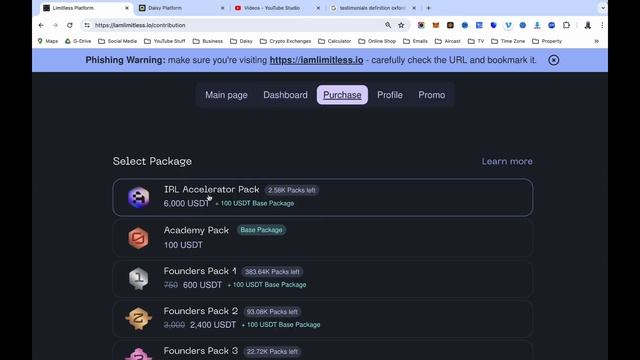Screen dimensions: 640x360
Task: Open the Property bookmarks folder
Action: 547,41
